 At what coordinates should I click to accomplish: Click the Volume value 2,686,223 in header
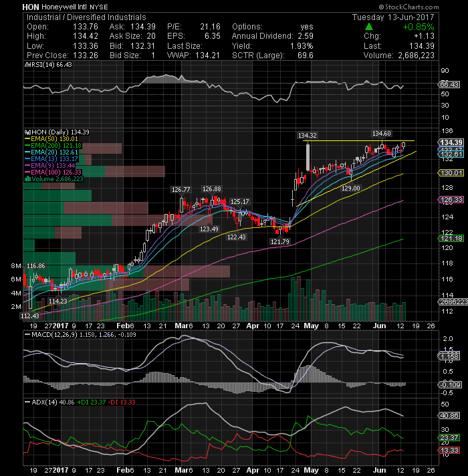pyautogui.click(x=416, y=55)
